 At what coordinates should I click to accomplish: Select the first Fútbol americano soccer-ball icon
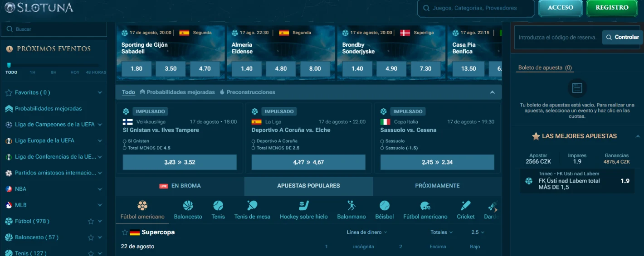(142, 206)
